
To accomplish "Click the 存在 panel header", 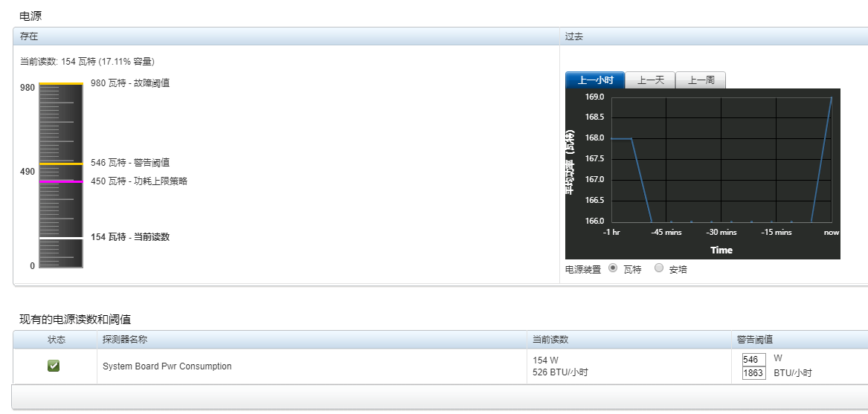I will [x=286, y=36].
